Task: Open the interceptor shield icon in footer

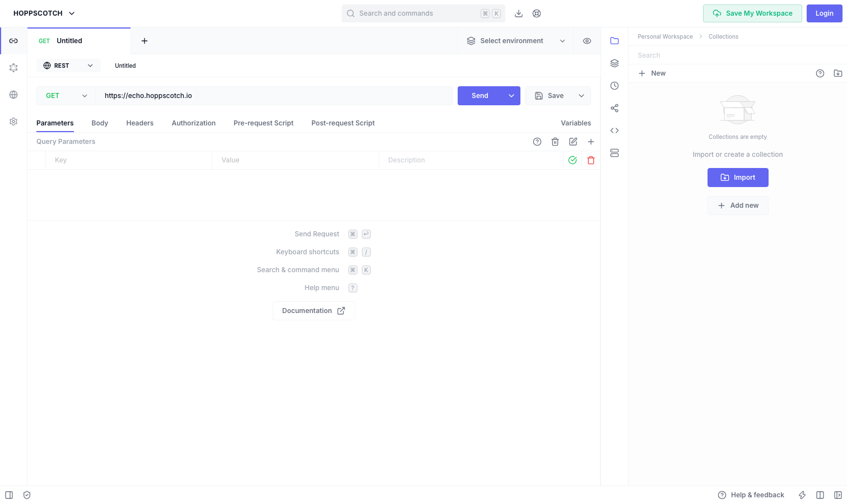Action: pyautogui.click(x=27, y=495)
